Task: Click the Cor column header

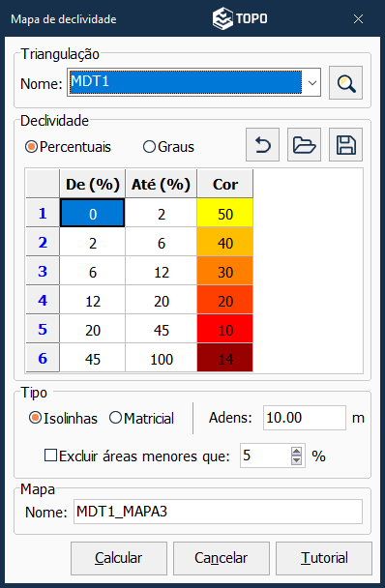Action: click(224, 184)
